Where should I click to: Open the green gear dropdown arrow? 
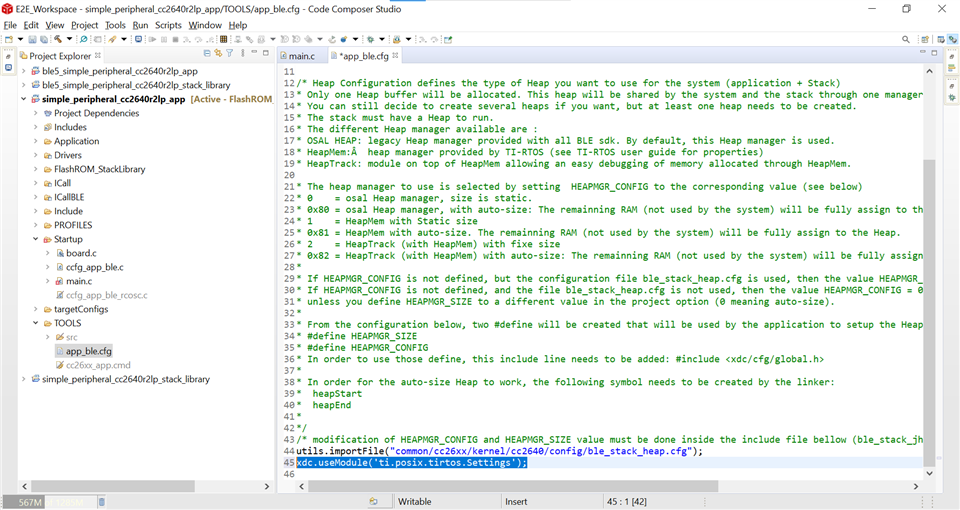381,39
